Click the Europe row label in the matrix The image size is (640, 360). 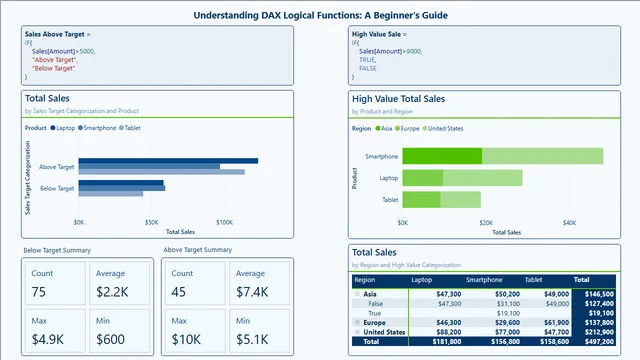pyautogui.click(x=374, y=322)
